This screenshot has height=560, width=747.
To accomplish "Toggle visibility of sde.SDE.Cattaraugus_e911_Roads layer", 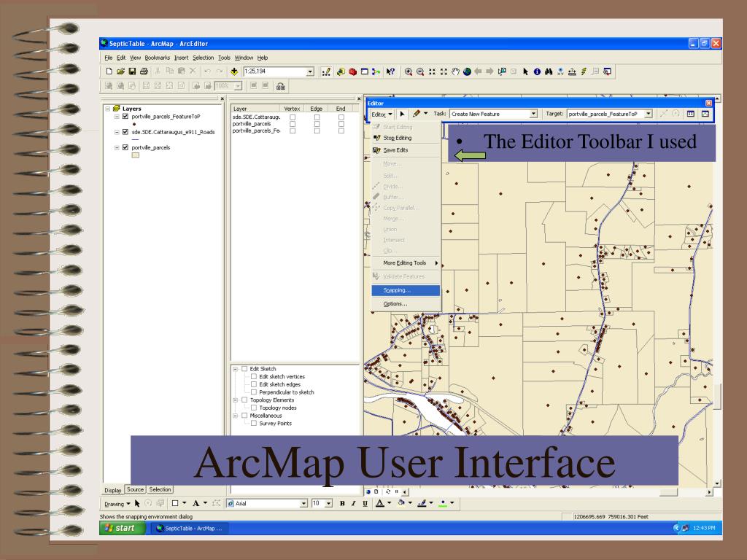I will (125, 132).
